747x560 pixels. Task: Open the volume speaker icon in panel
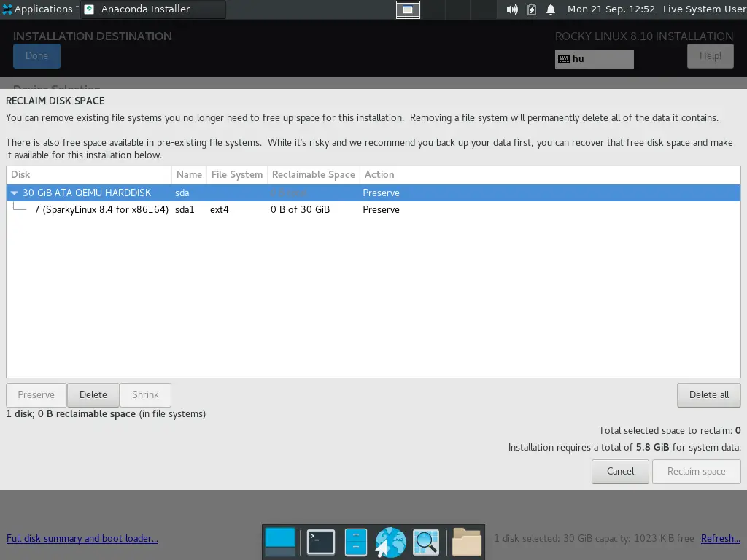pos(512,9)
